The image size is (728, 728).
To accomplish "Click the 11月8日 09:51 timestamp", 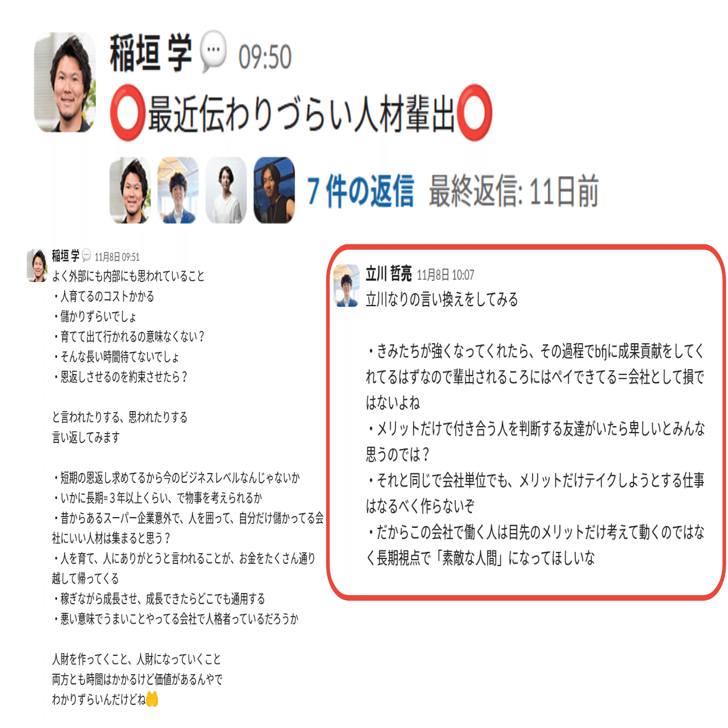I will pyautogui.click(x=117, y=257).
